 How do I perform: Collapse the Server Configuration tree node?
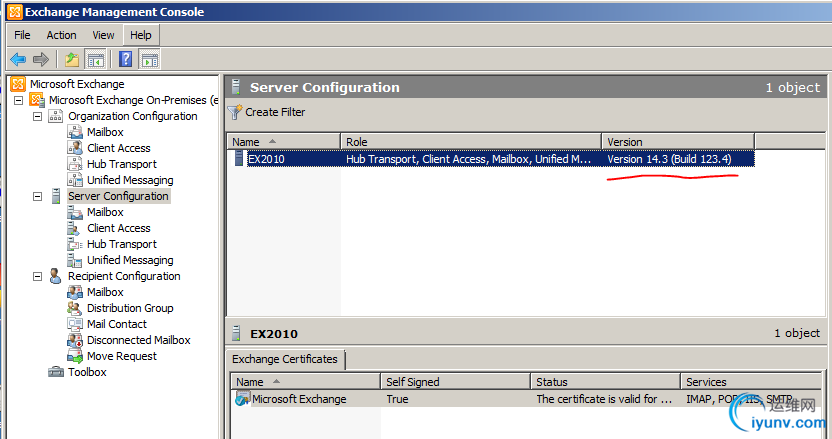(x=38, y=196)
